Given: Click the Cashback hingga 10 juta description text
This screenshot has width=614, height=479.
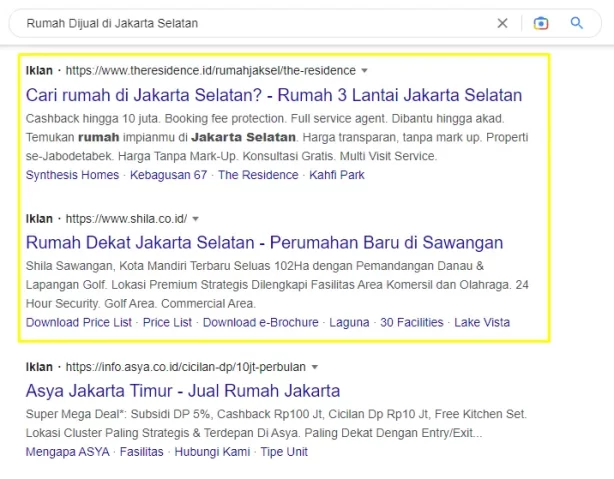Looking at the screenshot, I should (265, 119).
